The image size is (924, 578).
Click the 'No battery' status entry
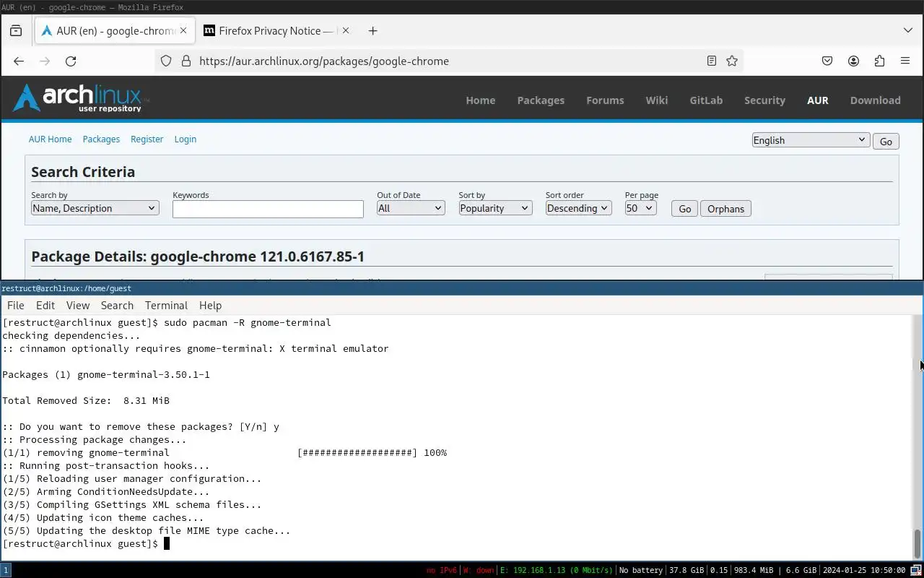[x=641, y=570]
